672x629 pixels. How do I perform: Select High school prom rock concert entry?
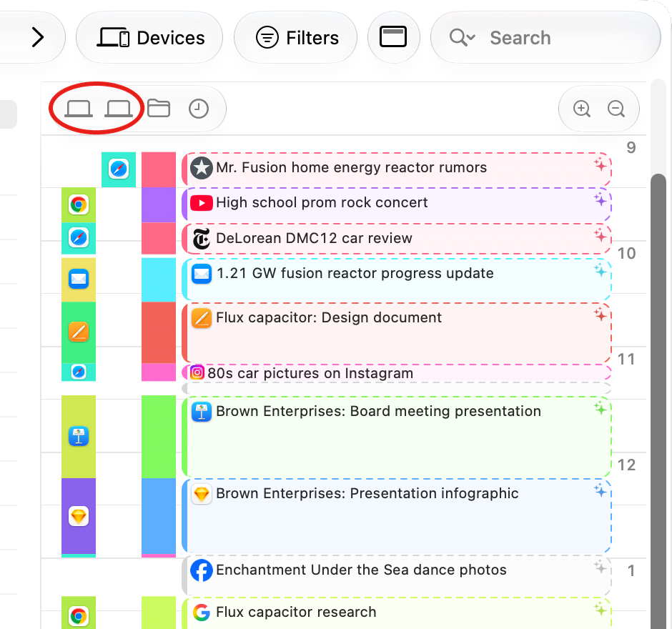click(x=397, y=204)
